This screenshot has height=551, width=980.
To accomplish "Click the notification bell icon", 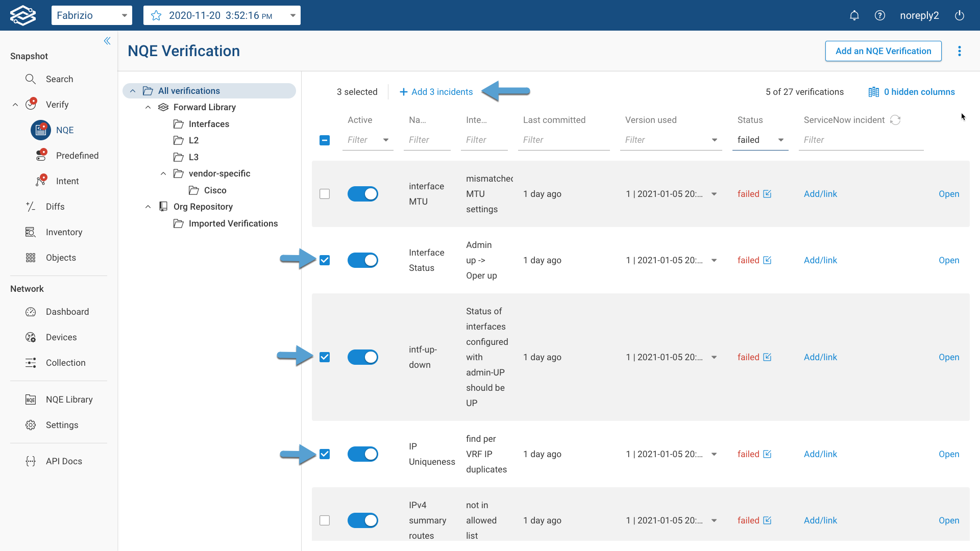I will tap(854, 15).
